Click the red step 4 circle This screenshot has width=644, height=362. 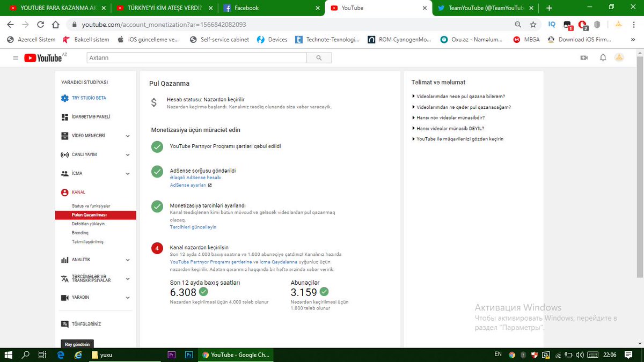click(x=157, y=248)
